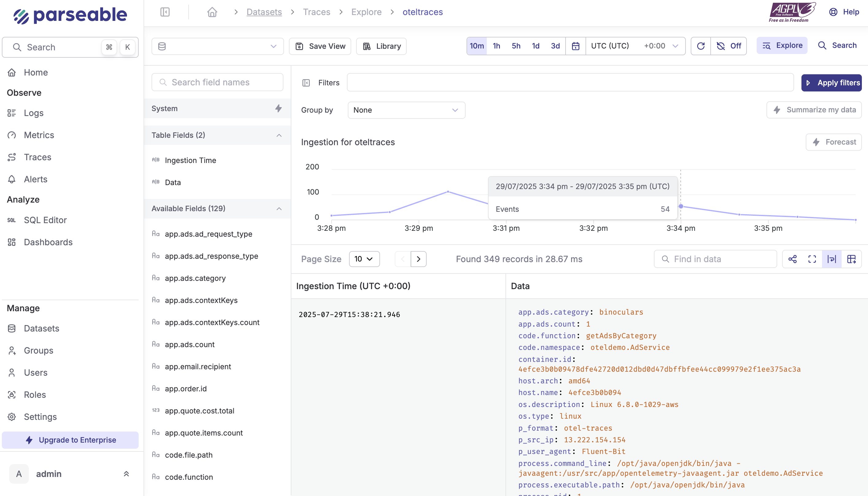This screenshot has width=868, height=496.
Task: Switch to Explore mode
Action: pyautogui.click(x=782, y=46)
